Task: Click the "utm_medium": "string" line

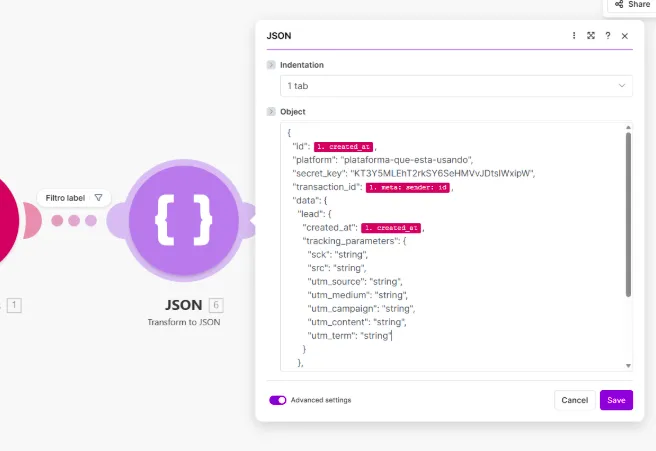Action: [357, 295]
